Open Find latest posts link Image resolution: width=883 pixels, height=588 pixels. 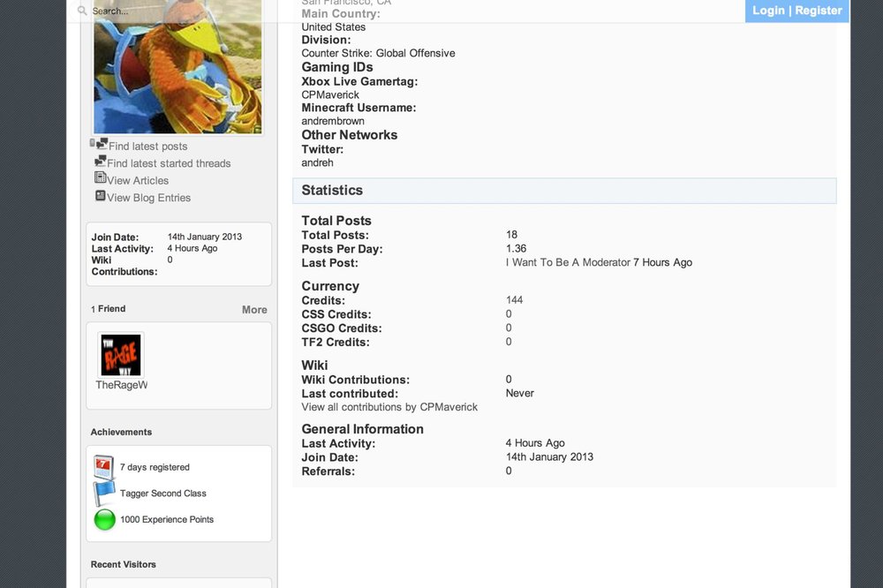point(148,146)
